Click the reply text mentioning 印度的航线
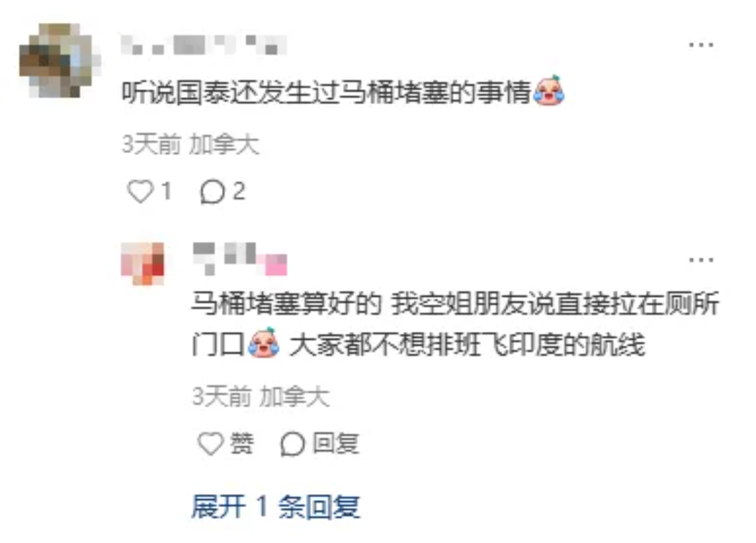 [454, 324]
